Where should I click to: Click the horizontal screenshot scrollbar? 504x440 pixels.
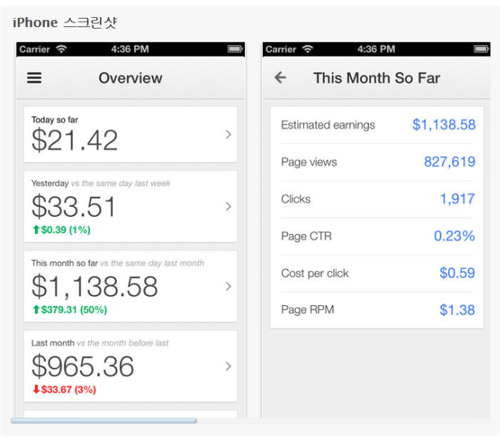coord(103,421)
